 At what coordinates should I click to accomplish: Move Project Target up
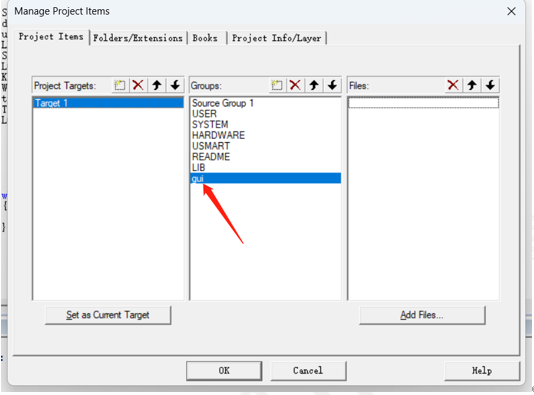point(157,85)
